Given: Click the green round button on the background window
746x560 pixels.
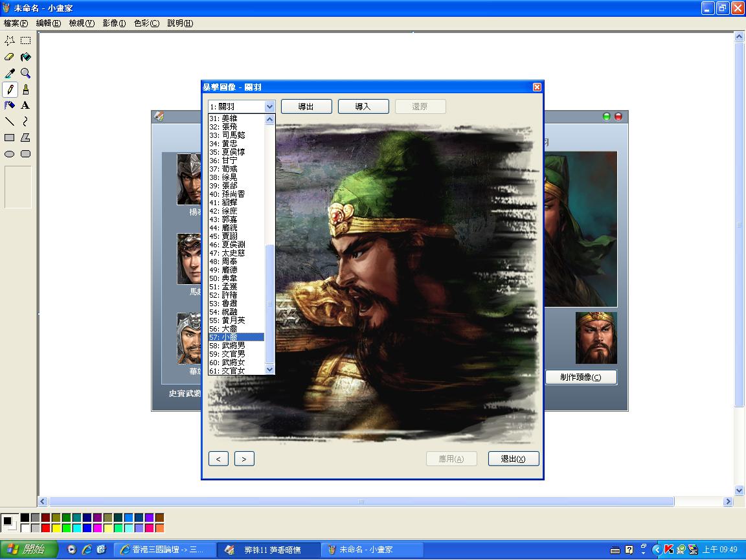Looking at the screenshot, I should pos(607,117).
